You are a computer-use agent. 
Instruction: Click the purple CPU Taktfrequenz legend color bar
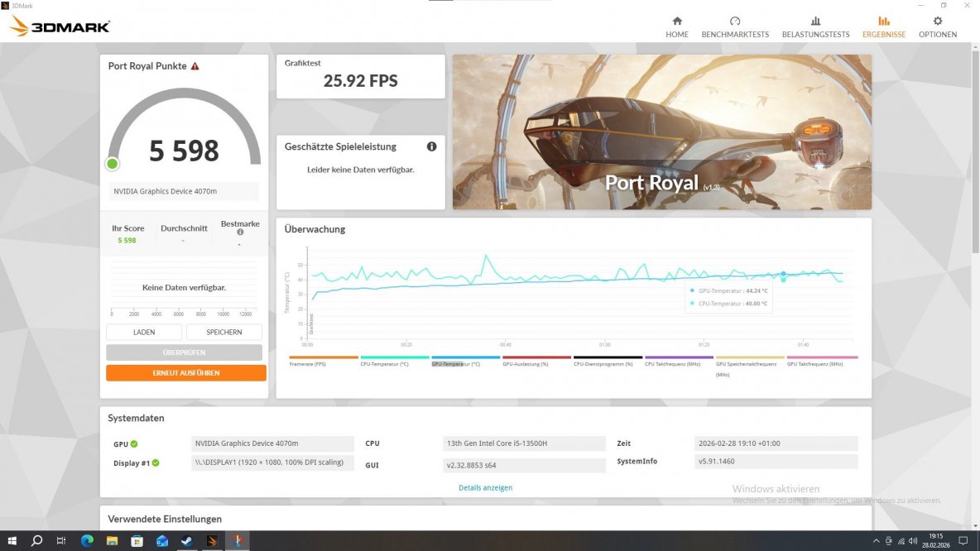(x=679, y=357)
